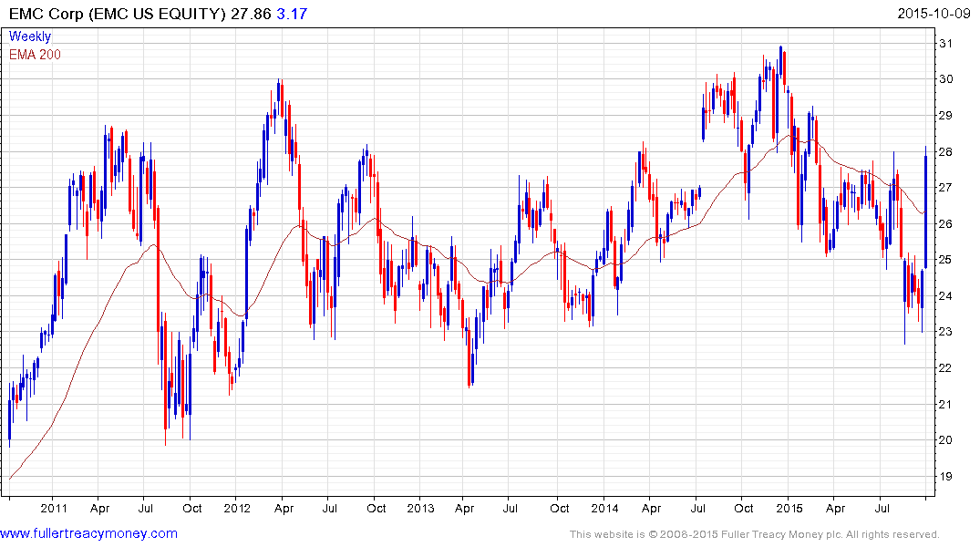Image resolution: width=980 pixels, height=547 pixels.
Task: Click the price level 31 axis label
Action: (x=946, y=43)
